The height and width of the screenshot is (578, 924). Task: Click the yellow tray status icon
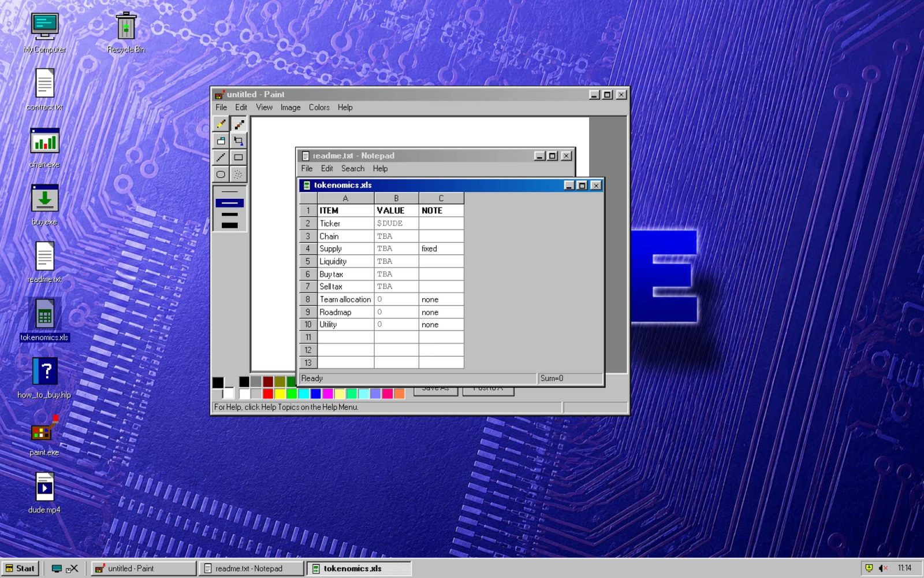pos(869,568)
